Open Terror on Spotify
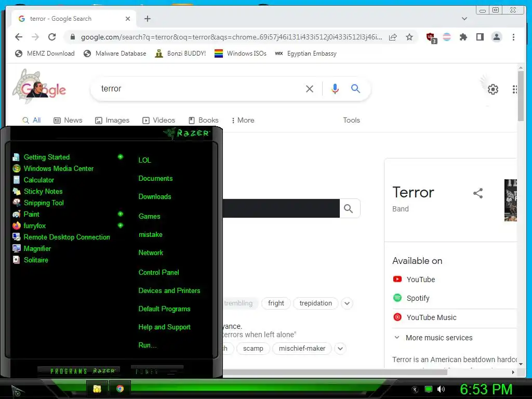This screenshot has height=399, width=532. tap(411, 298)
